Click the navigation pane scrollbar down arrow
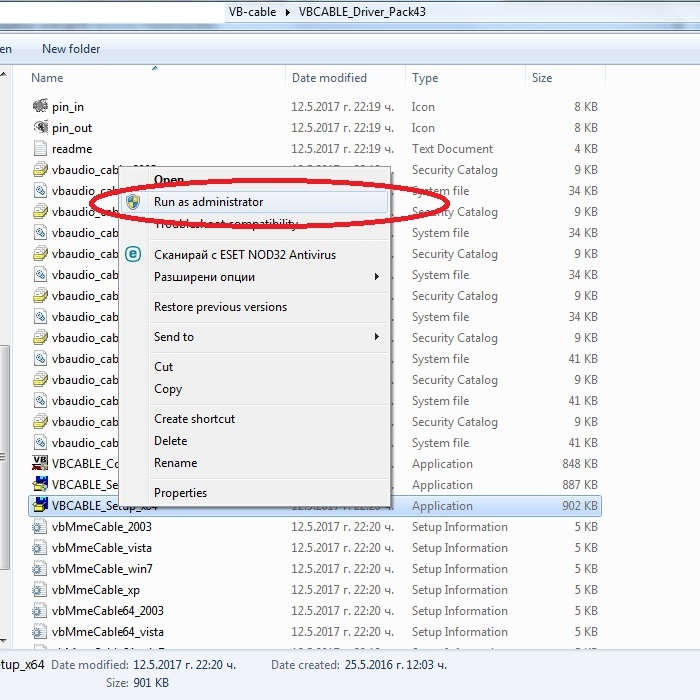Screen dimensions: 700x700 coord(3,641)
